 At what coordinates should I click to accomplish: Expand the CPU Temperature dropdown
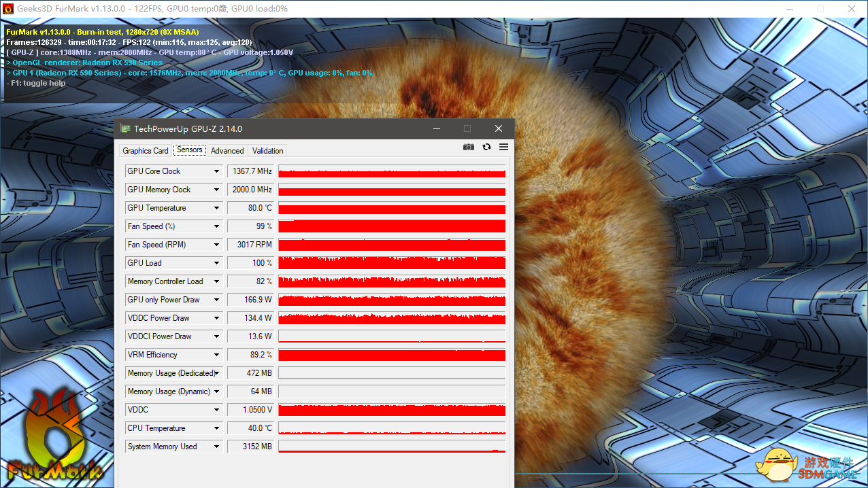coord(217,428)
